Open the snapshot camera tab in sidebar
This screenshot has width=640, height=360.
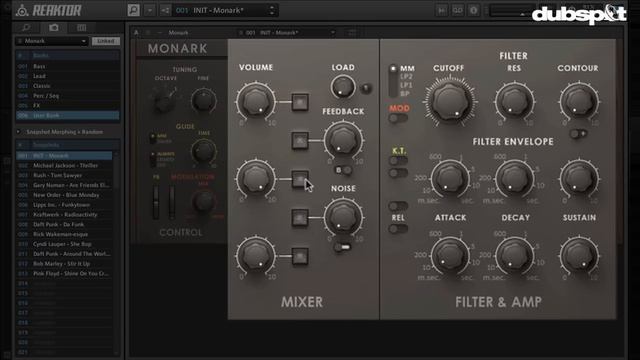pyautogui.click(x=53, y=27)
